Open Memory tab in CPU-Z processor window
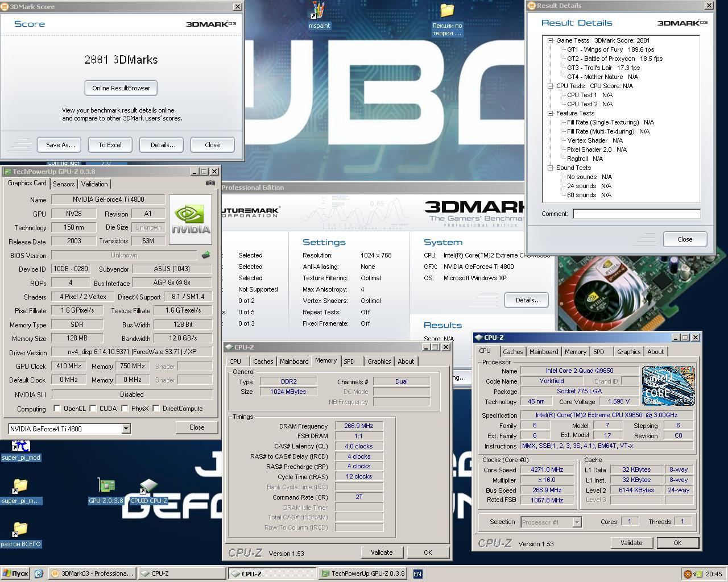The image size is (728, 582). click(576, 352)
